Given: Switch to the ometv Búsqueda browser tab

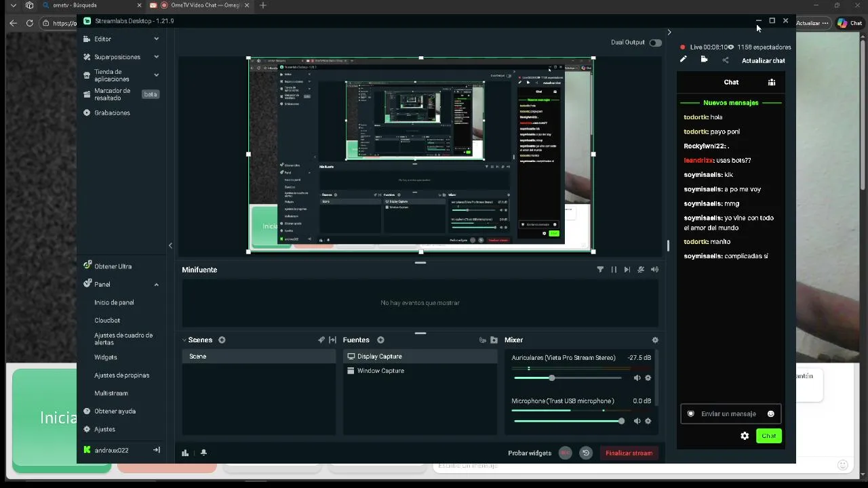Looking at the screenshot, I should pos(92,5).
